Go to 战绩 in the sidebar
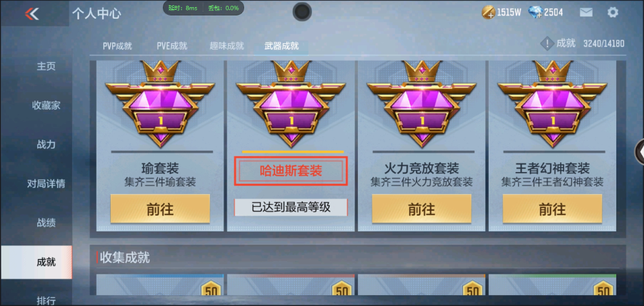 coord(46,223)
